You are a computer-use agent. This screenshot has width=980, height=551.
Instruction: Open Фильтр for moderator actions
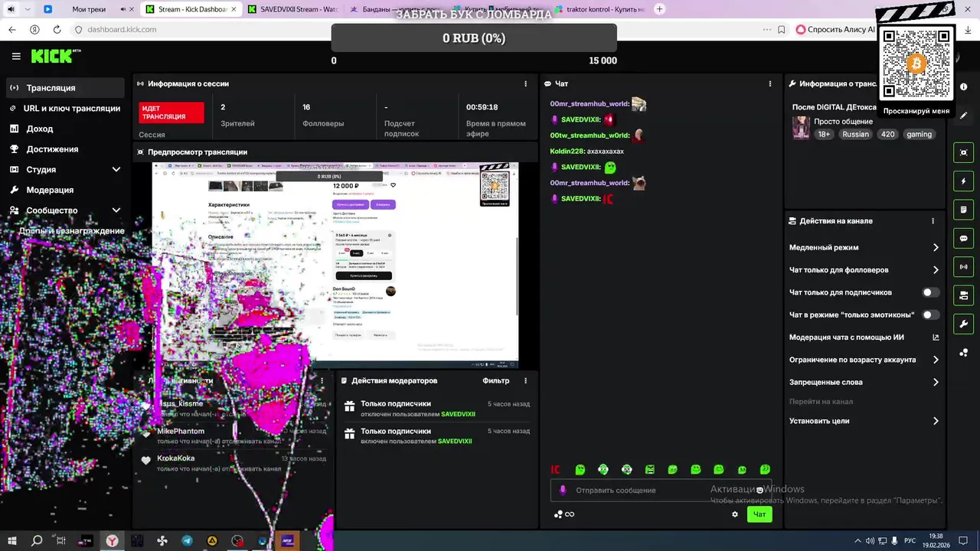click(495, 380)
